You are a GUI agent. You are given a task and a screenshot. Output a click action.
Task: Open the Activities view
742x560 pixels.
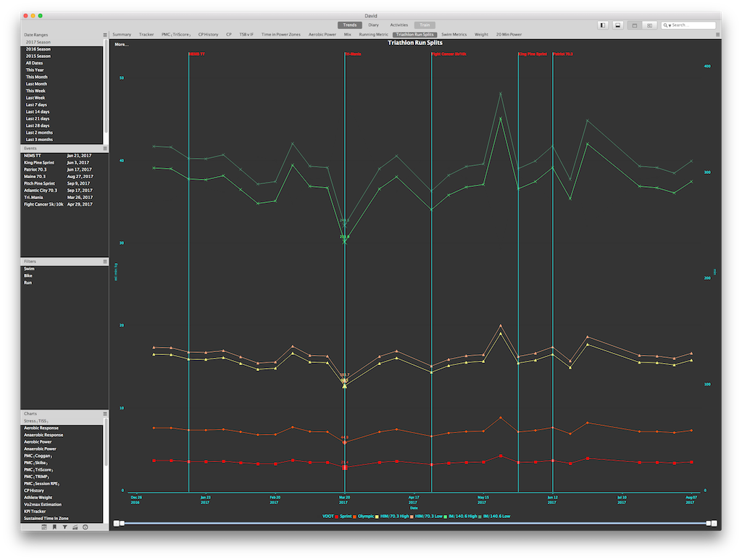click(x=399, y=25)
